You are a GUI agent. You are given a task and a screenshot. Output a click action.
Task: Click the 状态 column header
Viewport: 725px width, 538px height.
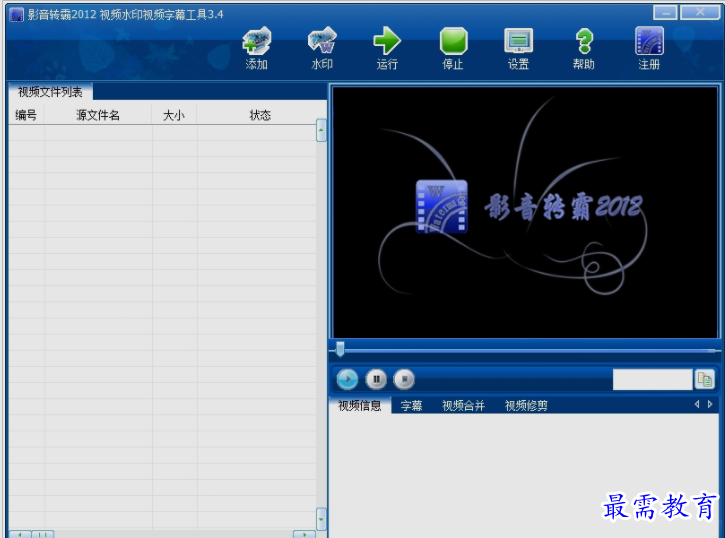pyautogui.click(x=260, y=115)
